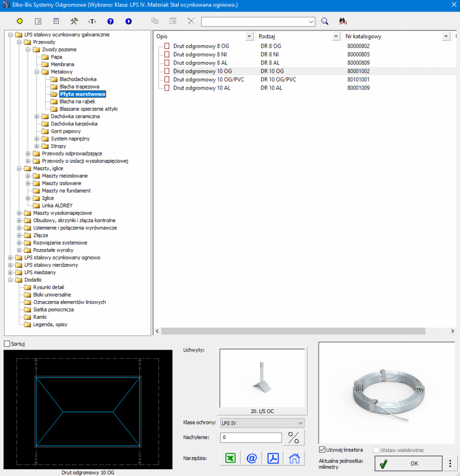Open the Opis column filter dropdown

[249, 36]
